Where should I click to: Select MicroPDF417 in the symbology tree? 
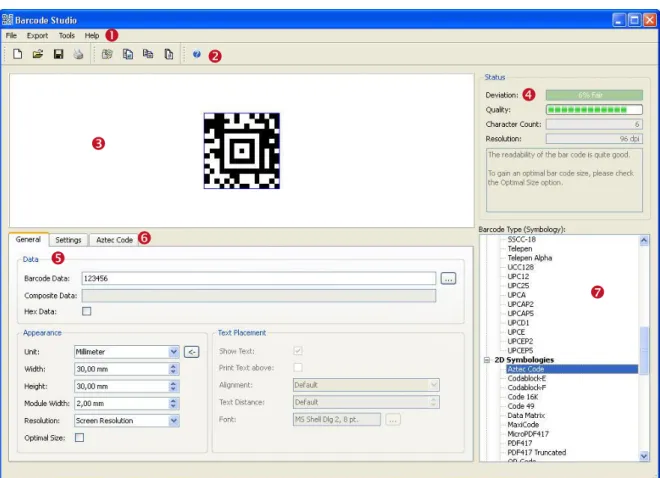pyautogui.click(x=528, y=434)
